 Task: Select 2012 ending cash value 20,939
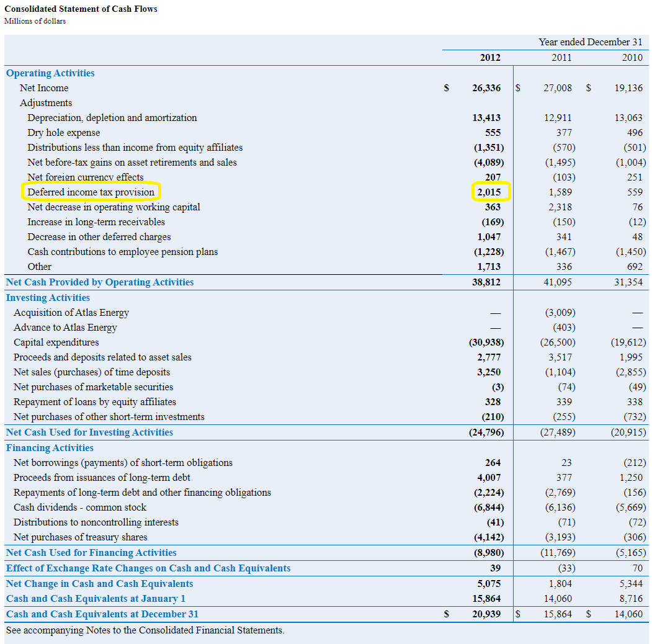click(x=486, y=614)
